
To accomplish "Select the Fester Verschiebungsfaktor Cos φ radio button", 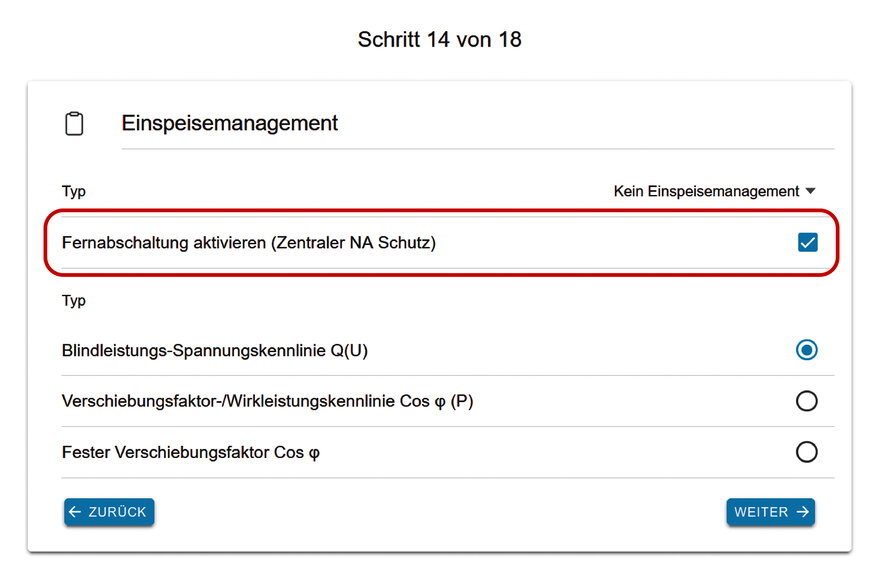I will coord(806,452).
